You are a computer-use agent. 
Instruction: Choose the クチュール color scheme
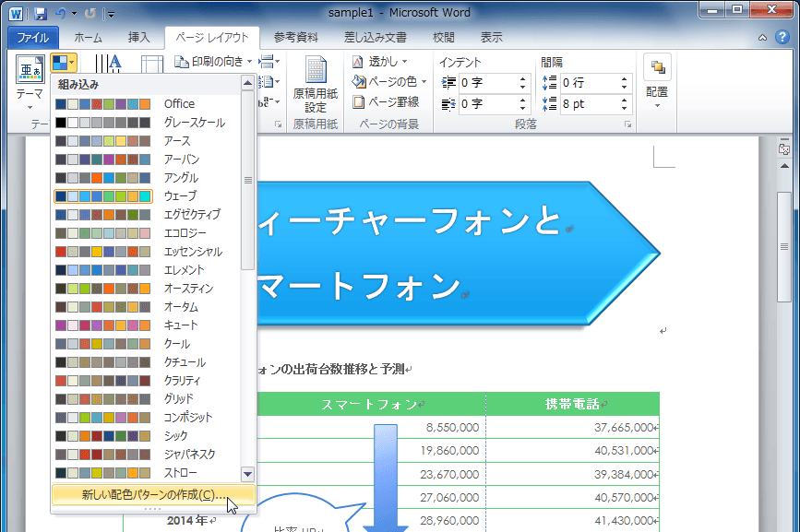(147, 361)
